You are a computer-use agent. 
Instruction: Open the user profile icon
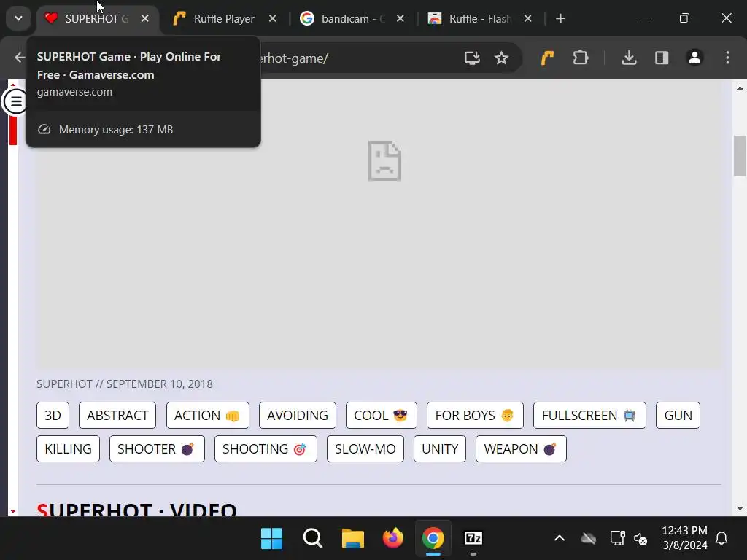[x=694, y=58]
